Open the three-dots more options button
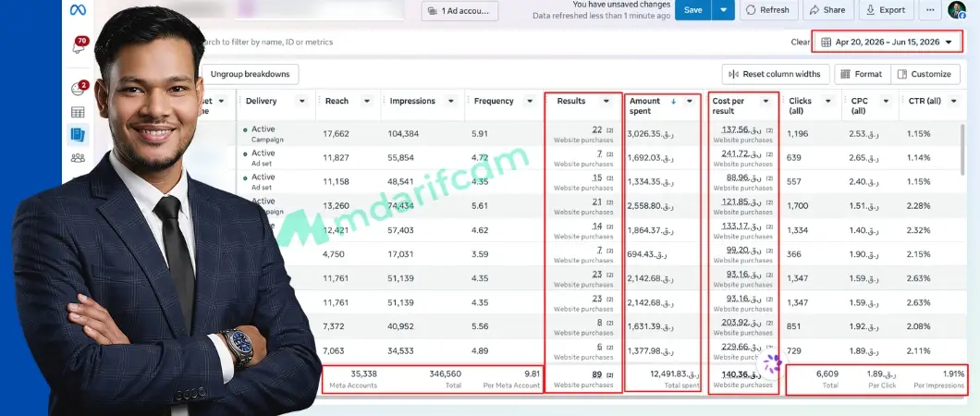 [x=931, y=10]
